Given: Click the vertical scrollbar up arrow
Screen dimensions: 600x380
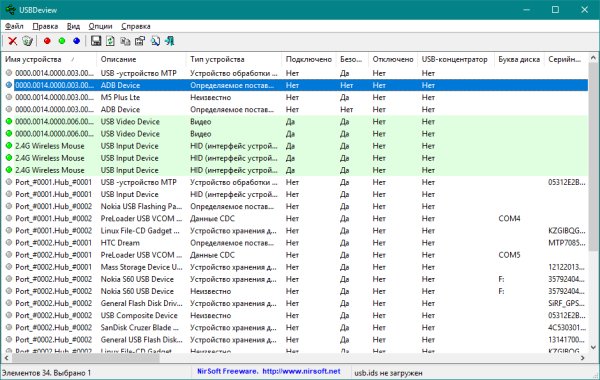Looking at the screenshot, I should (x=593, y=58).
